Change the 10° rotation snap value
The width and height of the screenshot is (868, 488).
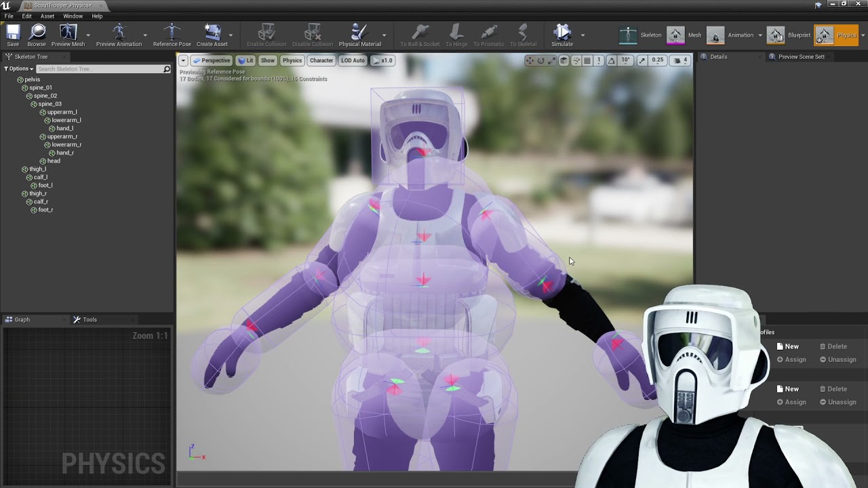pos(625,60)
